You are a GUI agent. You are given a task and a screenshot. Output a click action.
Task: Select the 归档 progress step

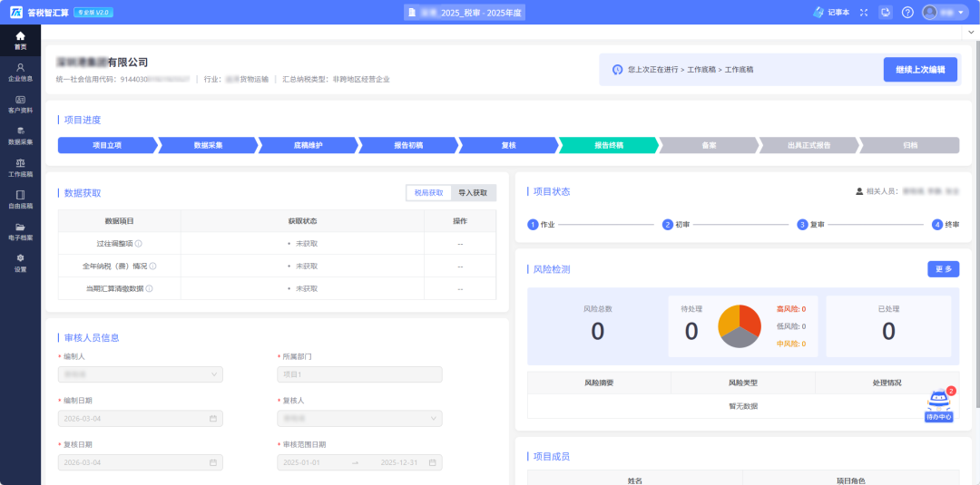tap(910, 145)
